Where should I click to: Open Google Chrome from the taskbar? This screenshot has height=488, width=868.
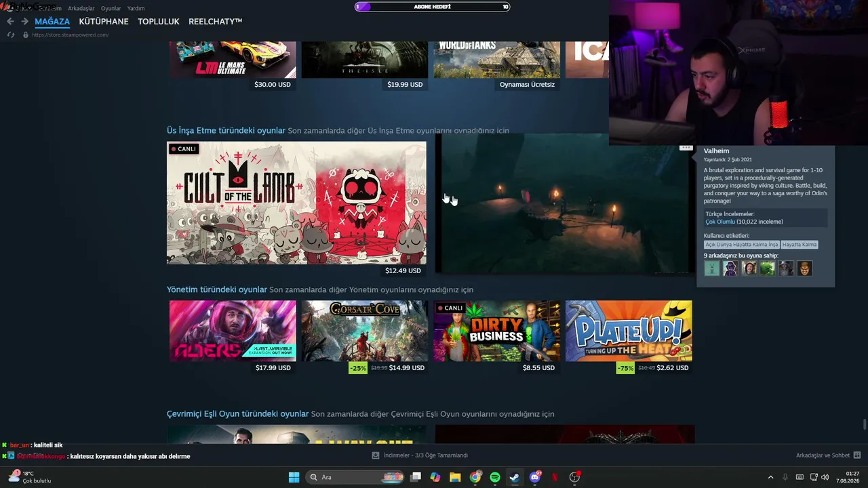475,477
